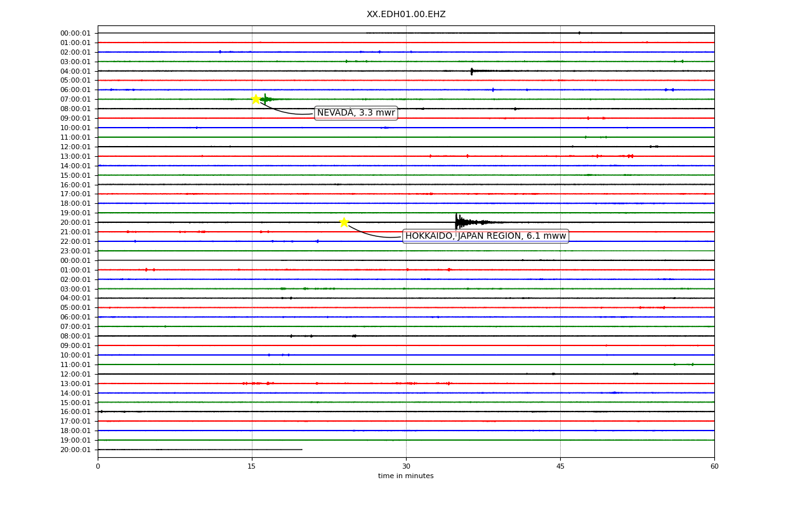Click the 23:00:01 green trace label

pyautogui.click(x=75, y=251)
